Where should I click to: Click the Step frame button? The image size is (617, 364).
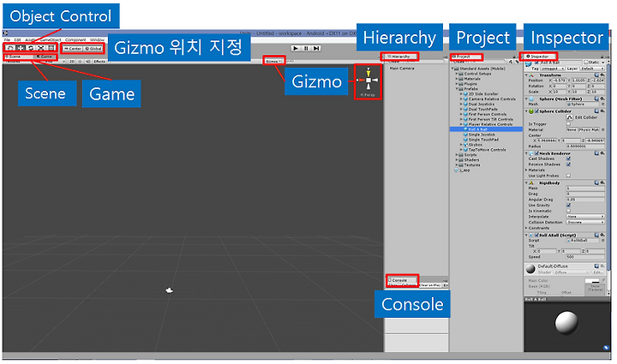click(x=316, y=48)
